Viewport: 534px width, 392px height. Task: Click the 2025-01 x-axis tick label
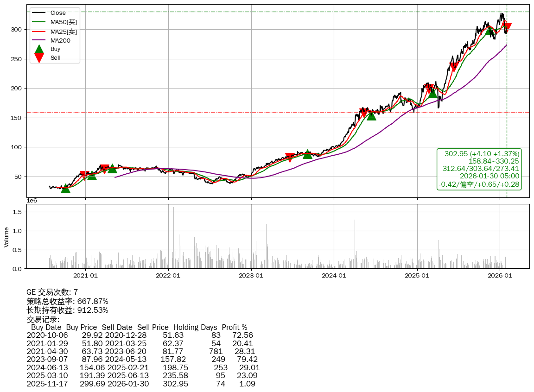click(417, 275)
